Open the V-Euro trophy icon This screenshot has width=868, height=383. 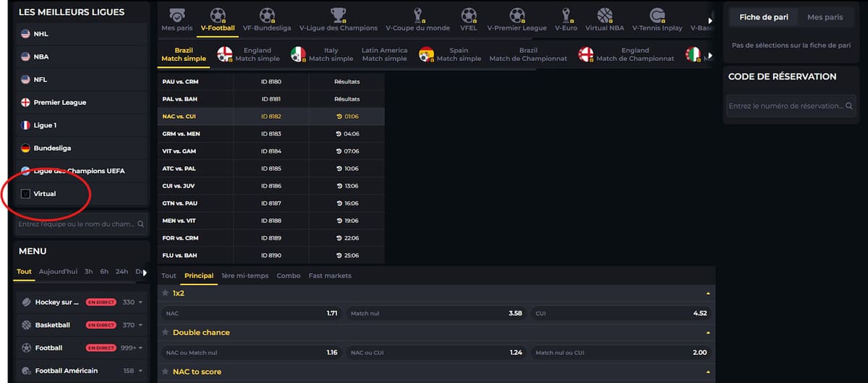click(566, 15)
